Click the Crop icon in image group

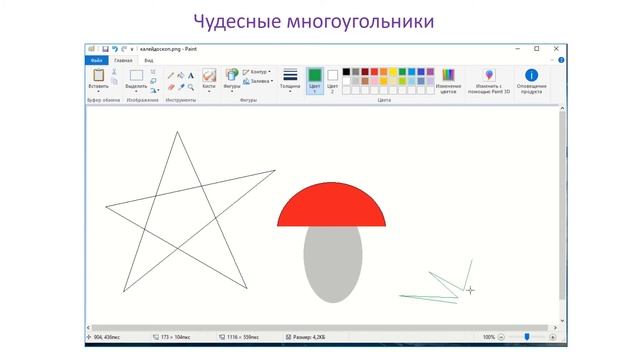point(153,72)
